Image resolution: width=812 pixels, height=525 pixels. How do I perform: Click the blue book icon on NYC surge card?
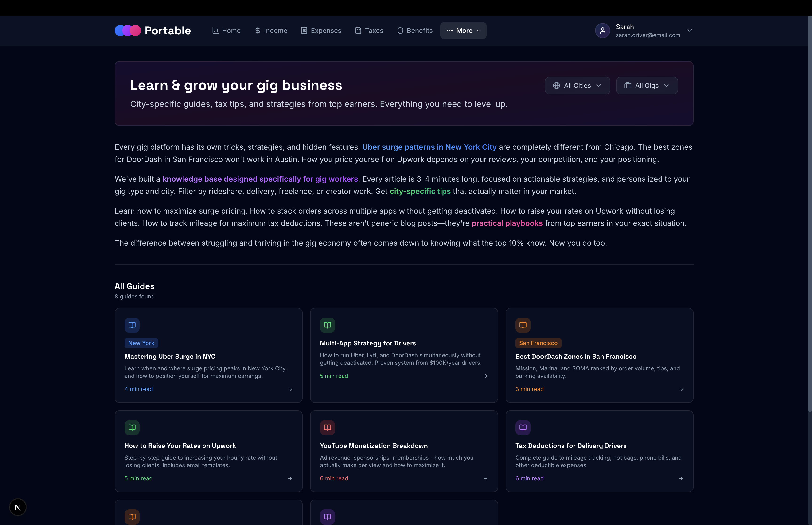pos(132,325)
